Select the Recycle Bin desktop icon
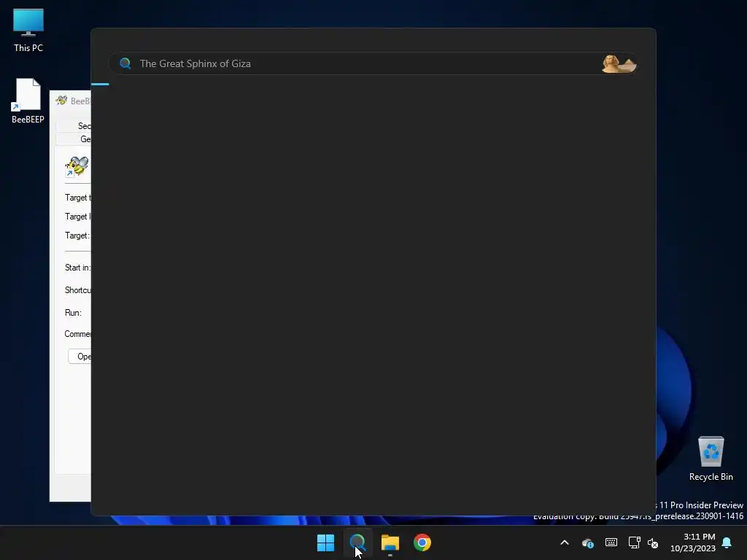 click(711, 459)
